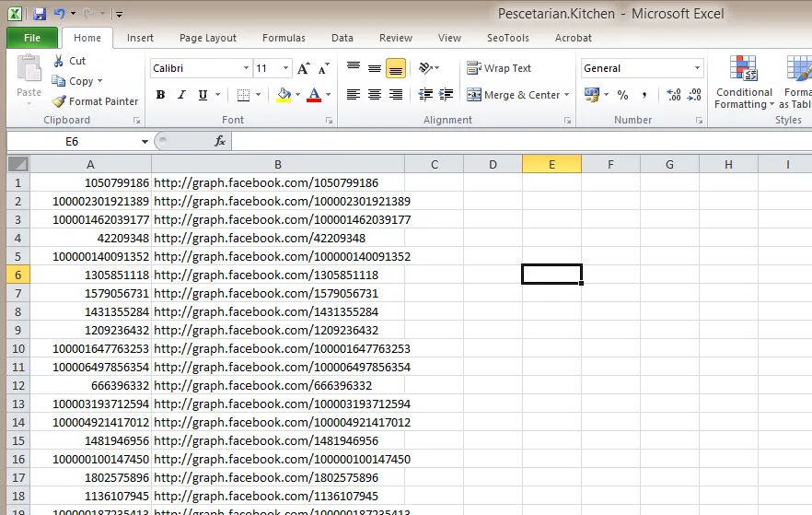Click cell A12 containing 666396332

(x=90, y=385)
